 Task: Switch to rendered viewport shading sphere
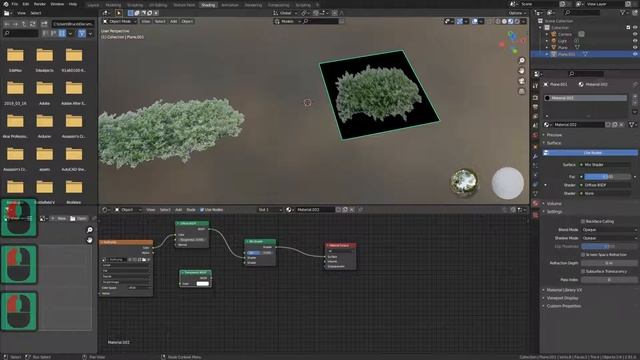[x=517, y=21]
